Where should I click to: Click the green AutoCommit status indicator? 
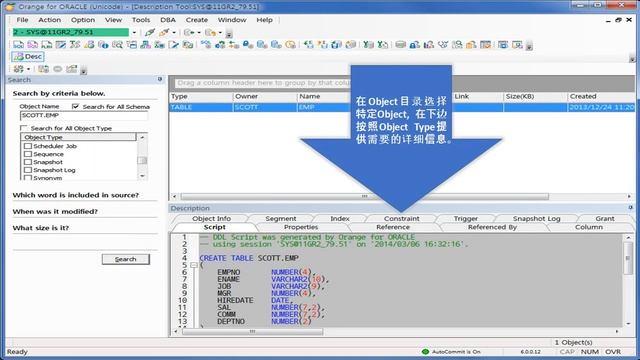425,351
